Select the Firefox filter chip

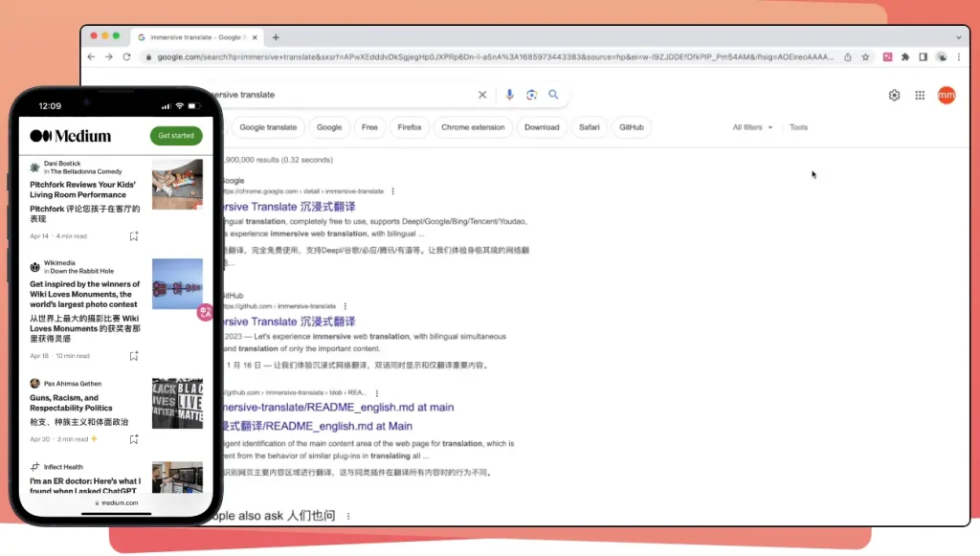[410, 127]
